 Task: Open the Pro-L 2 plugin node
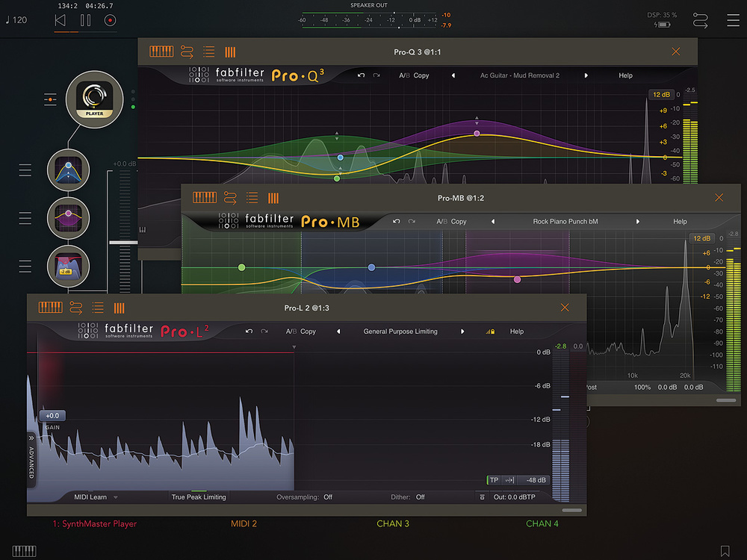coord(68,267)
